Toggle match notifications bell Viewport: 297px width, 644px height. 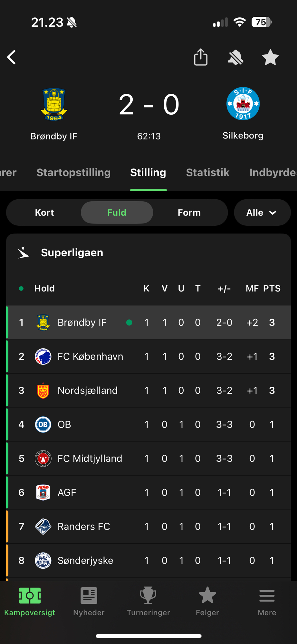click(235, 58)
